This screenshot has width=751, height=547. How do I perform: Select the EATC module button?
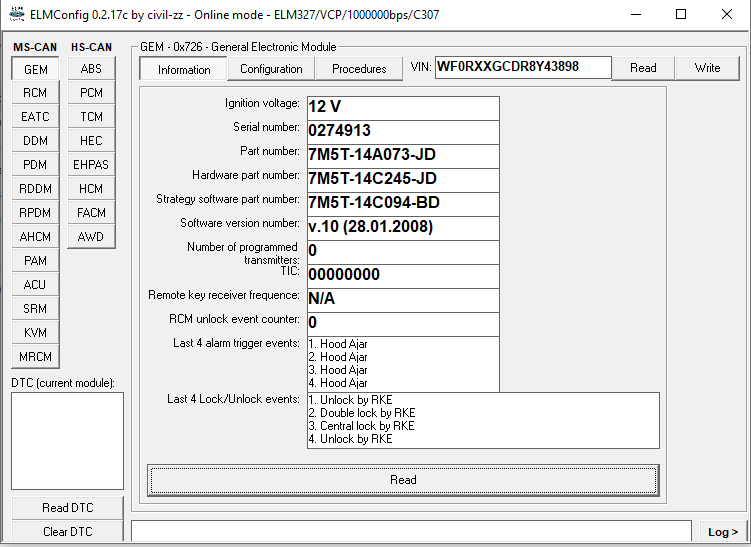(x=35, y=117)
